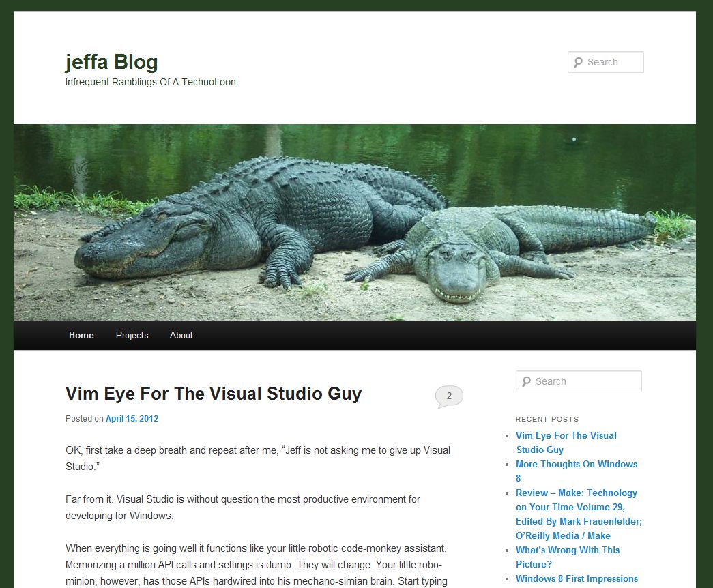Click the jeffa Blog site title
This screenshot has height=588, width=713.
(111, 62)
